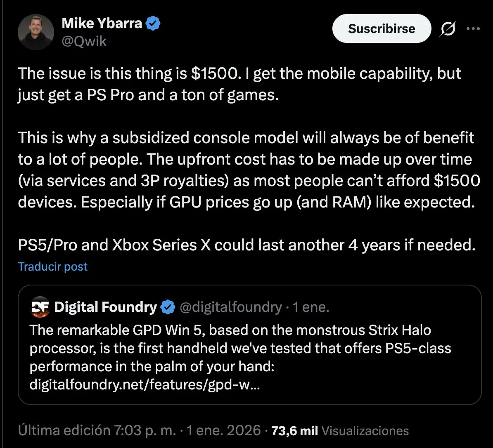Viewport: 493px width, 448px height.
Task: Open the digitalfoundry.net/features link
Action: click(x=145, y=385)
